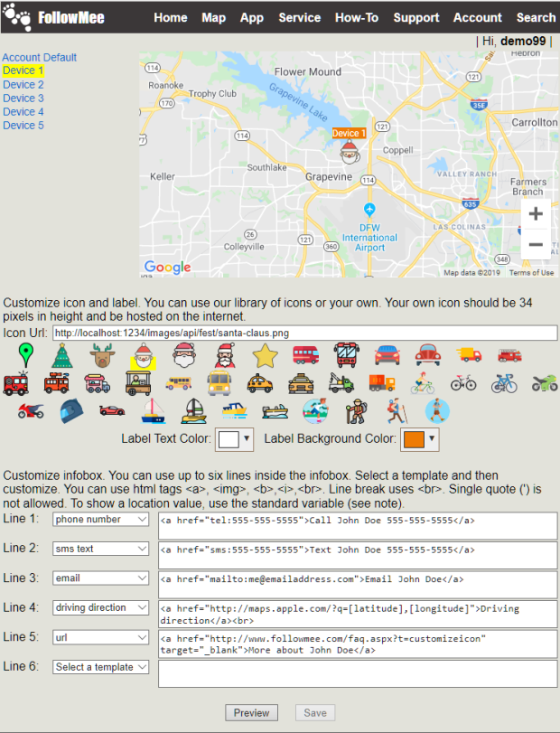The image size is (560, 733).
Task: Select the yellow-highlighted Santa icon
Action: 143,356
